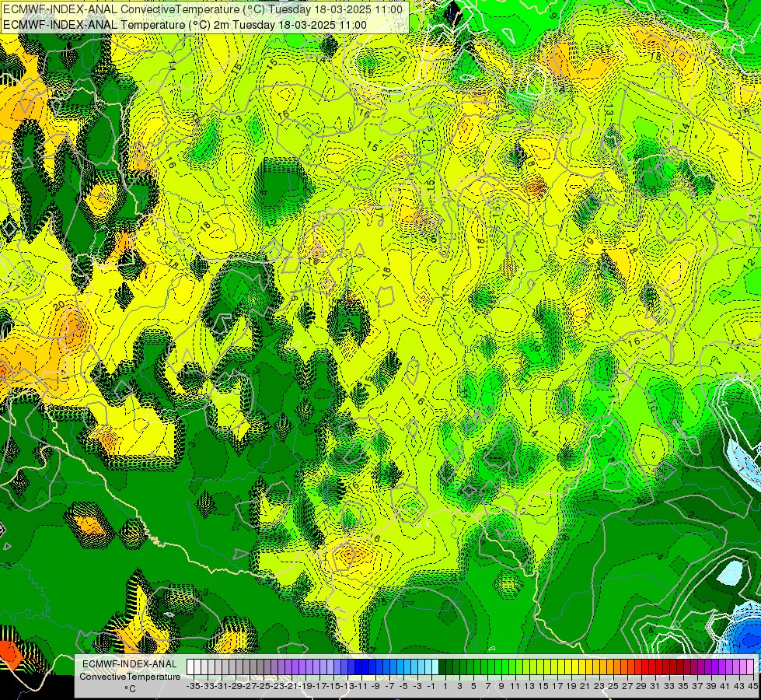761x700 pixels.
Task: Click the legend tick value -35
Action: [193, 686]
